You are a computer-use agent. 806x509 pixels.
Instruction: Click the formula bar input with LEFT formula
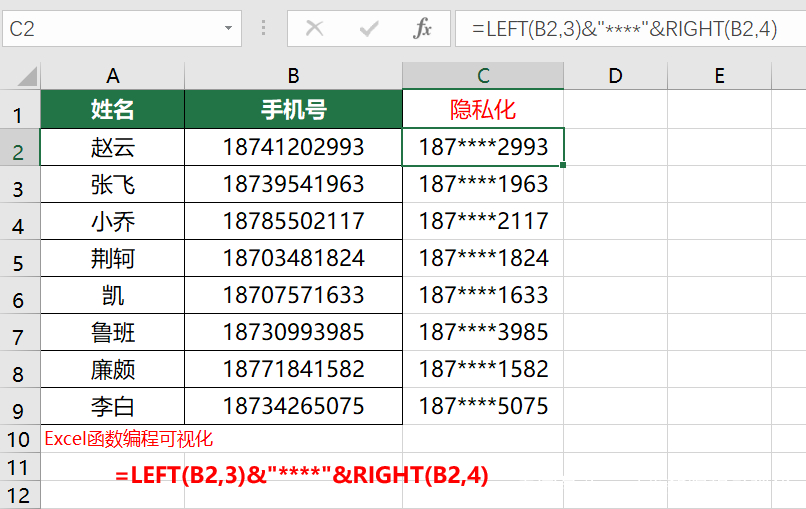tap(631, 28)
